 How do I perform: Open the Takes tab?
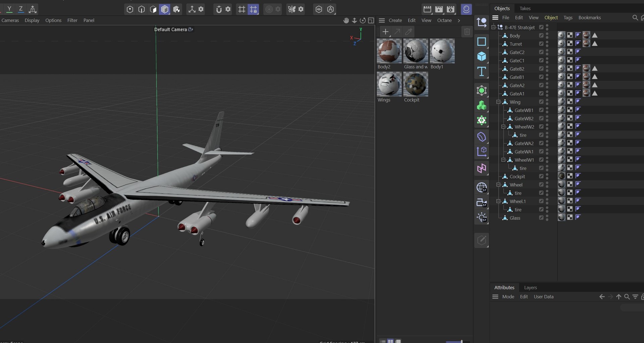[x=525, y=8]
